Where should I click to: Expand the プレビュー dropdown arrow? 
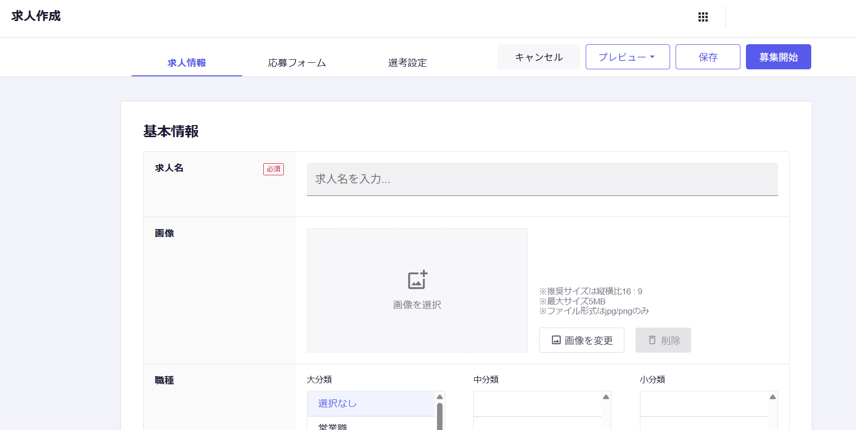coord(653,57)
